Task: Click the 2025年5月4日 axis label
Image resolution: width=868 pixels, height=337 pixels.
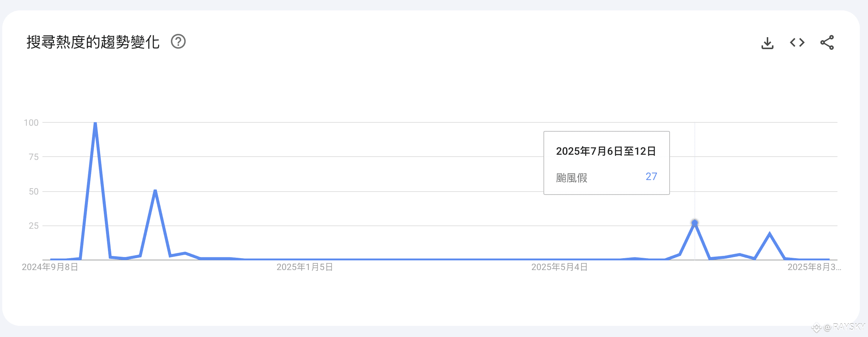Action: 559,267
